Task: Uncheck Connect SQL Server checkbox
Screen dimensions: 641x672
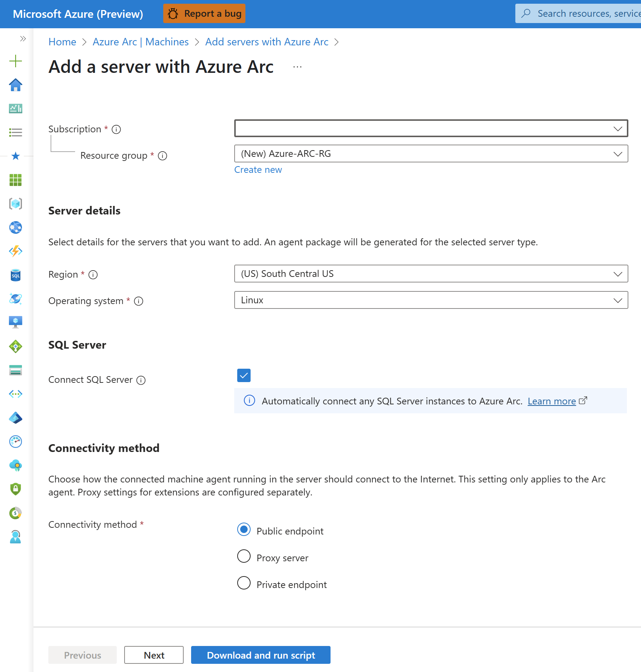Action: [244, 375]
